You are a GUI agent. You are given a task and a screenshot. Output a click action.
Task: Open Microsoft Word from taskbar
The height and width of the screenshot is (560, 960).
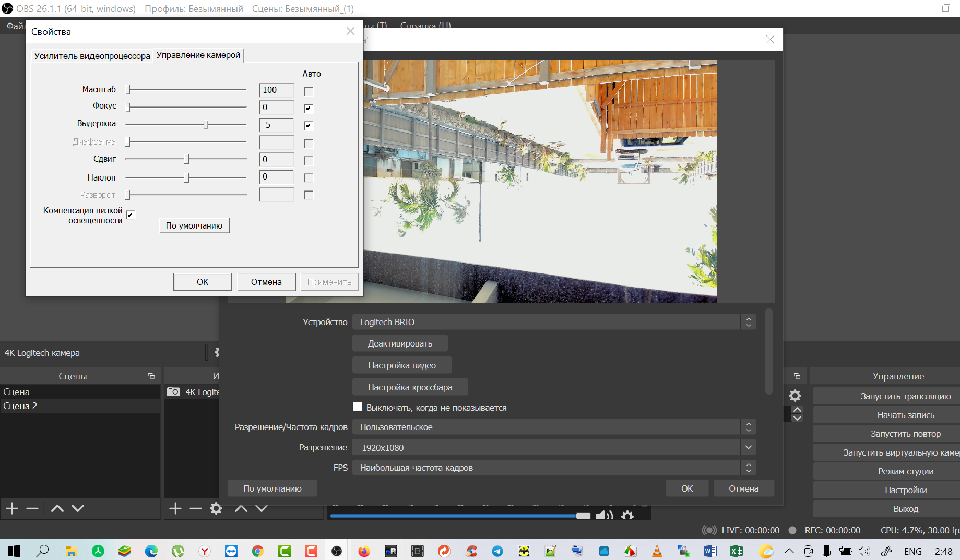(x=710, y=551)
